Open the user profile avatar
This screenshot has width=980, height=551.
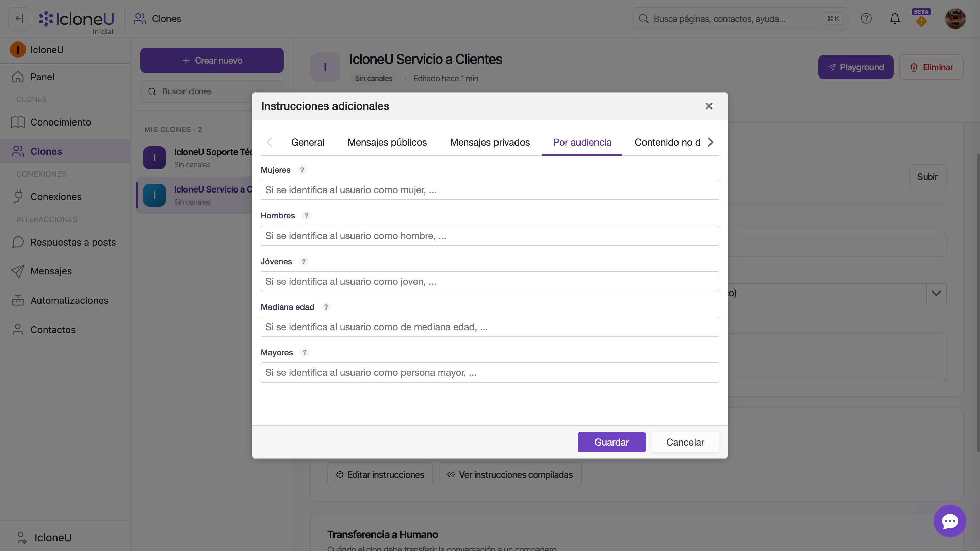click(955, 18)
